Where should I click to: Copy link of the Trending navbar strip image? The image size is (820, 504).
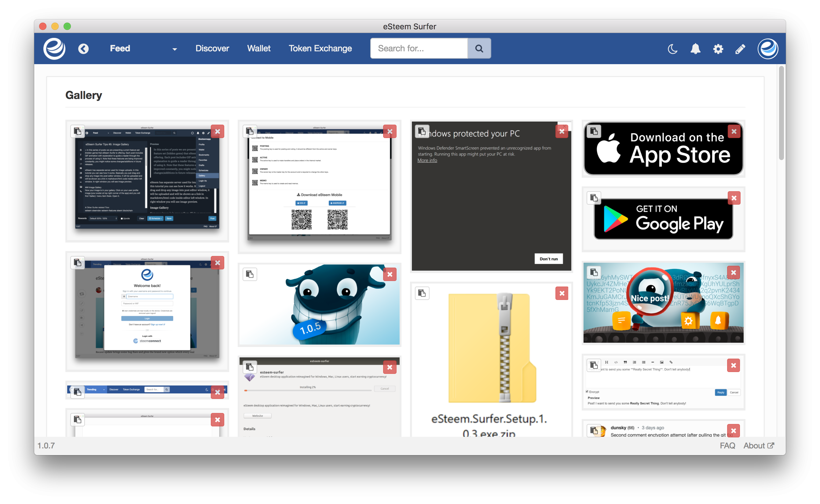tap(78, 392)
